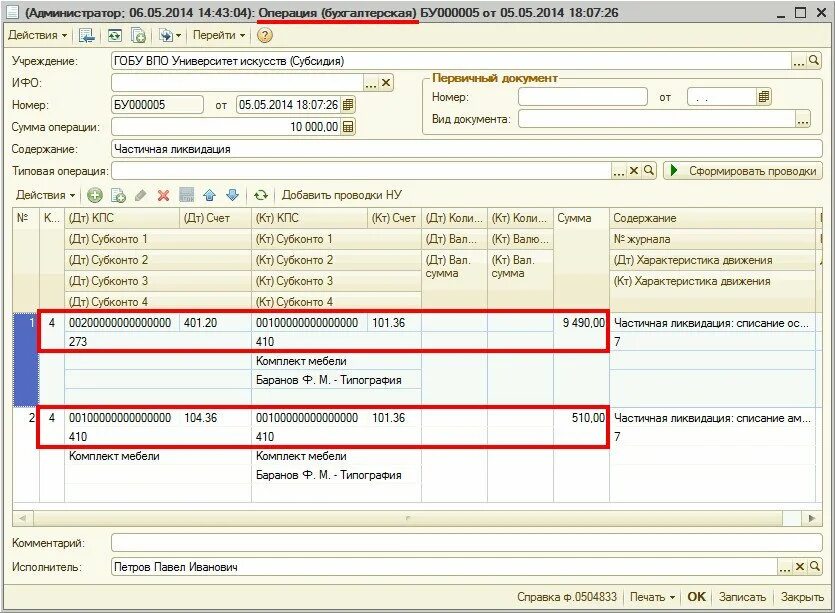
Task: Open the Перейти dropdown menu
Action: tap(219, 36)
